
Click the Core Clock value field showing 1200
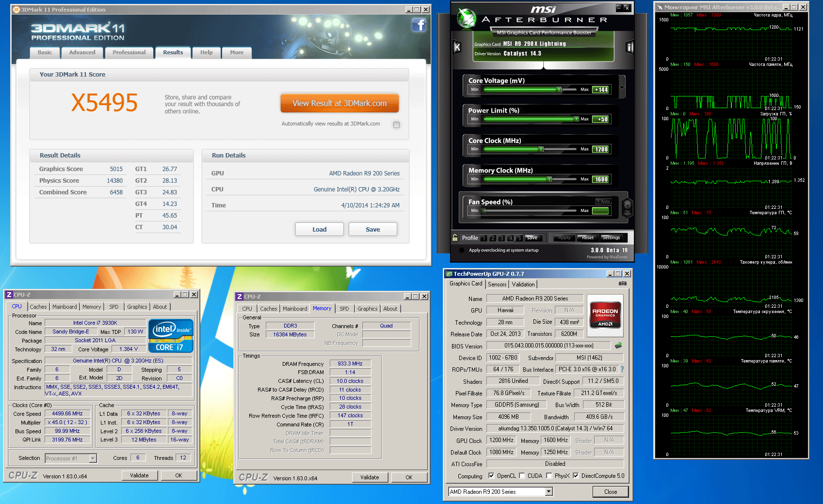(601, 149)
